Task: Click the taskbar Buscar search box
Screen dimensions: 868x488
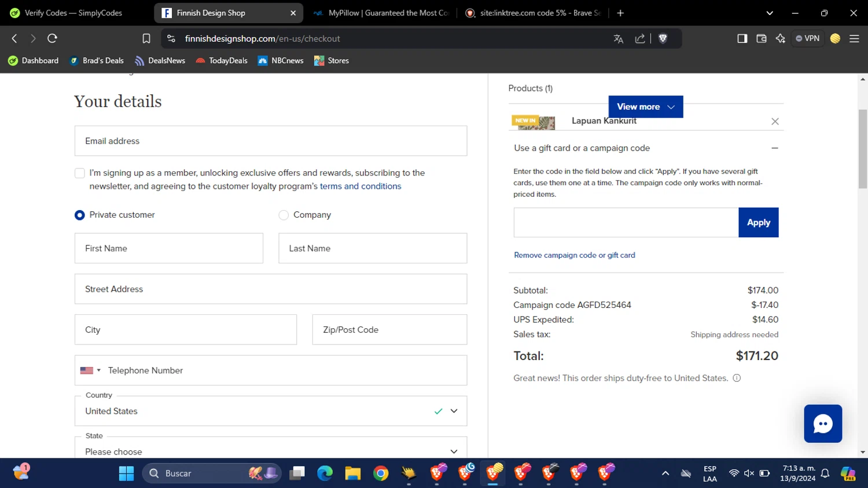Action: click(212, 474)
